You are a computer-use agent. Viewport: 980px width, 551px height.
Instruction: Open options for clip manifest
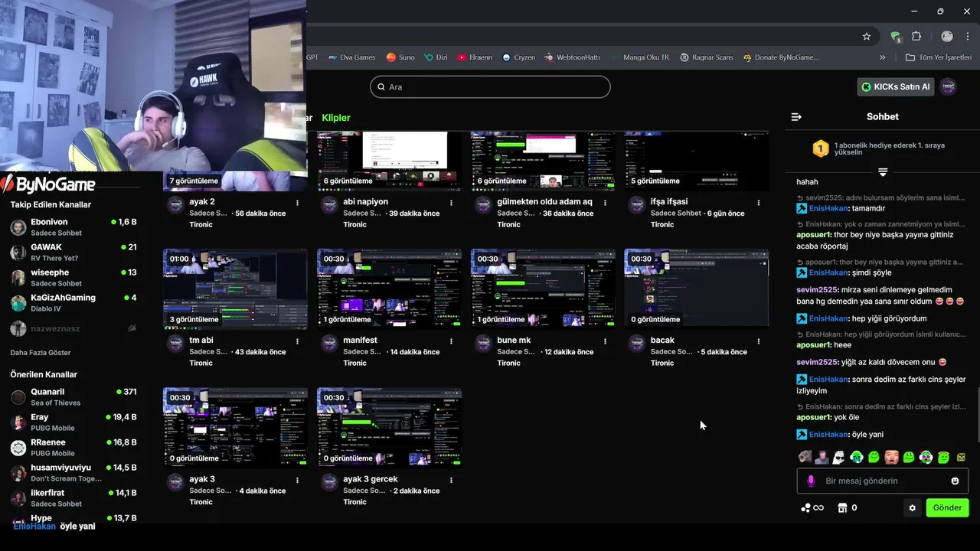coord(451,341)
